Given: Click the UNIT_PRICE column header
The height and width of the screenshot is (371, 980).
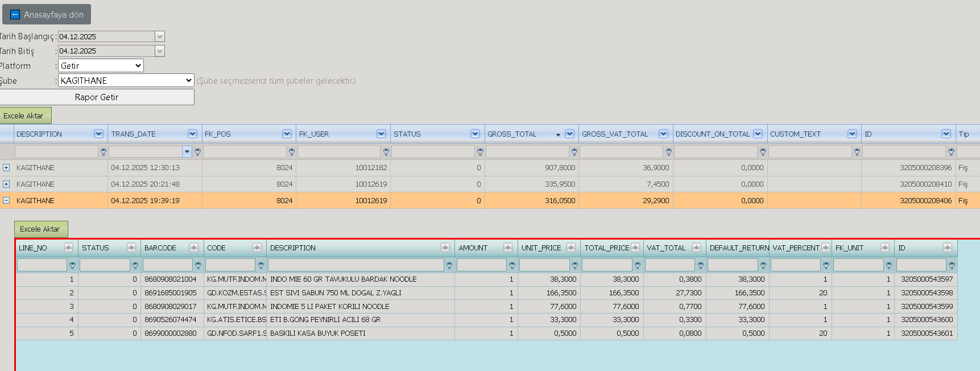Looking at the screenshot, I should click(541, 248).
